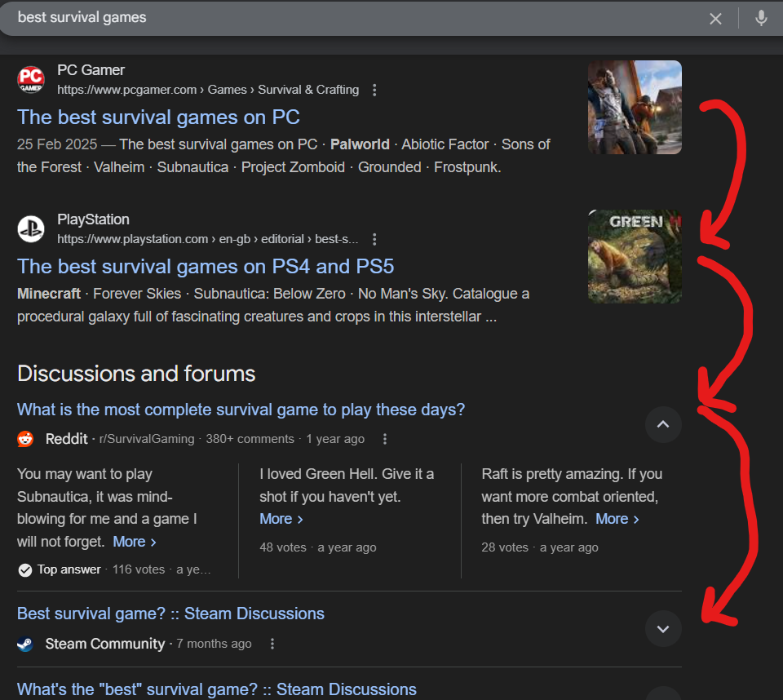Open the "most complete survival game" Reddit thread
783x700 pixels.
point(241,410)
